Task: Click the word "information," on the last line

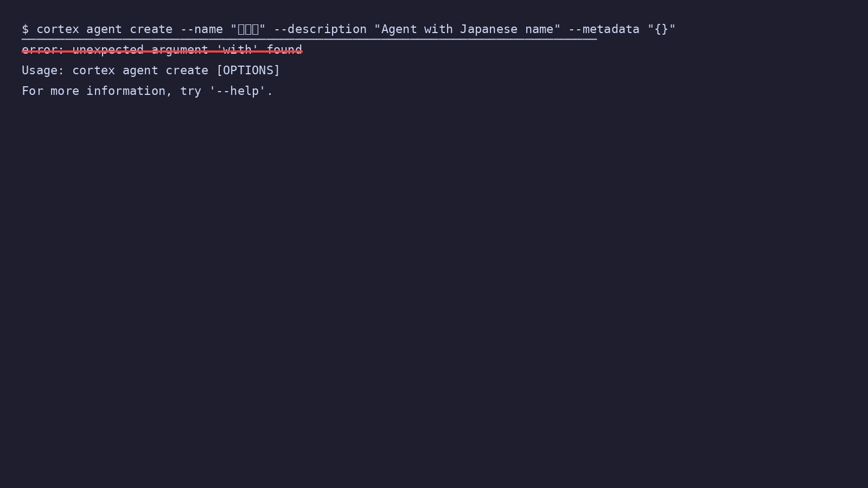Action: click(129, 91)
